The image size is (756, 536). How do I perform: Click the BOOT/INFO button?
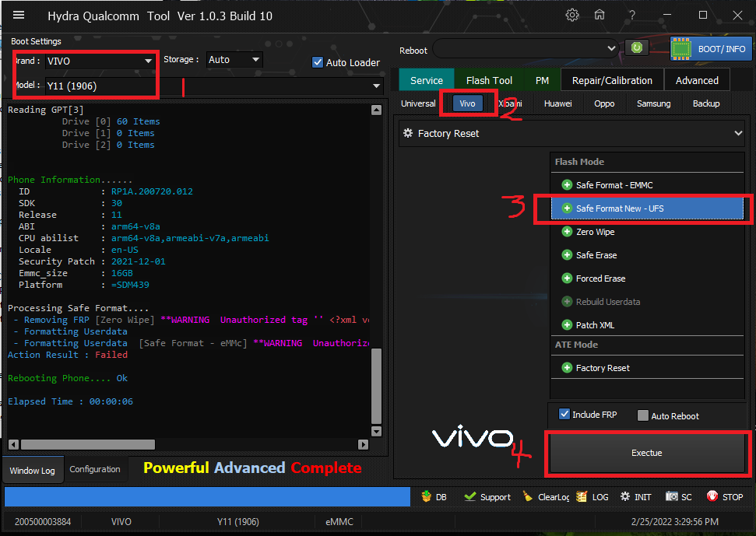[x=711, y=49]
